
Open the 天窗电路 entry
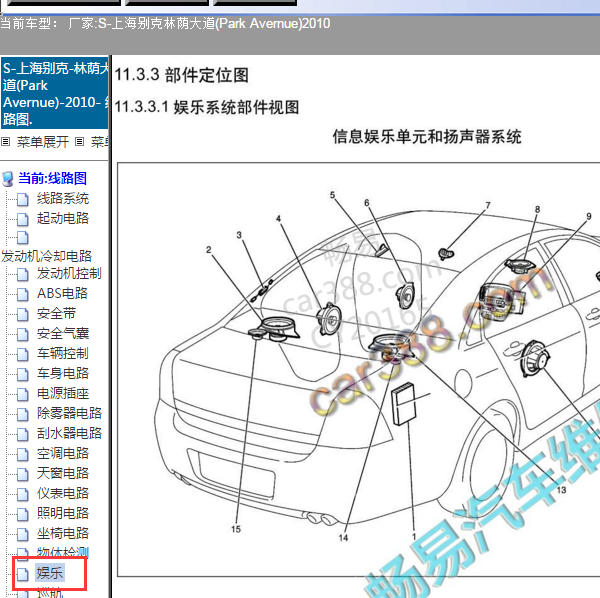[63, 473]
